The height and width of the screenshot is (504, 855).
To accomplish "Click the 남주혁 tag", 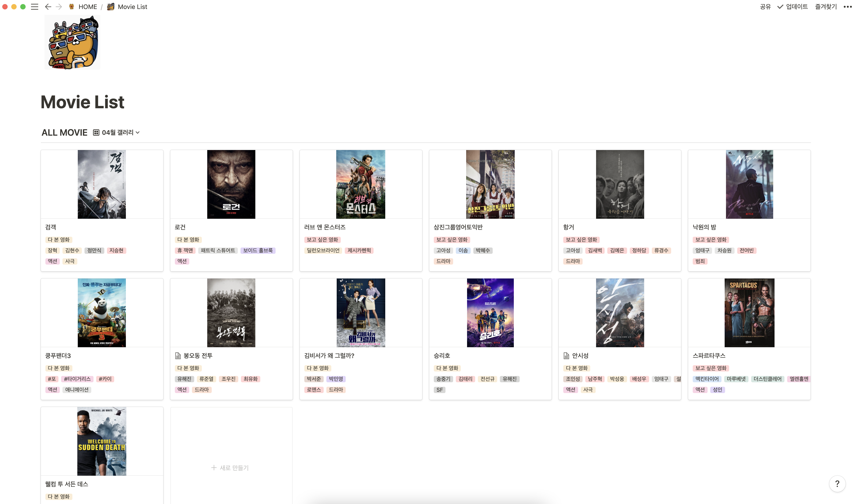I will [x=595, y=379].
